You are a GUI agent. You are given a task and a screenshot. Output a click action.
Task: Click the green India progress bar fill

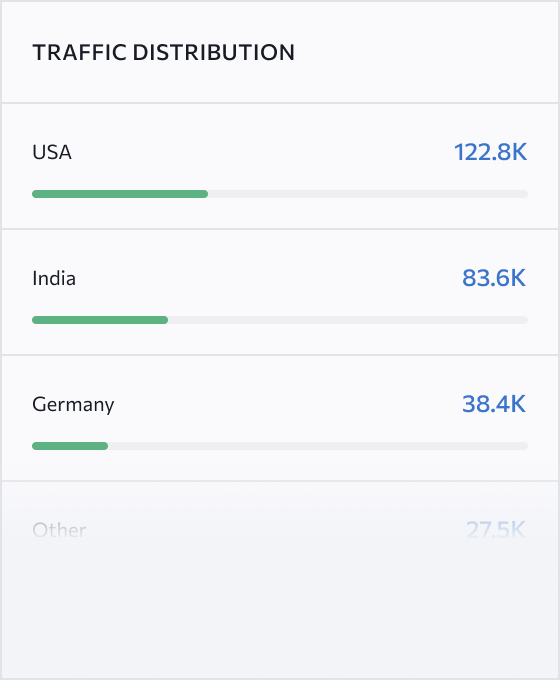(x=100, y=320)
